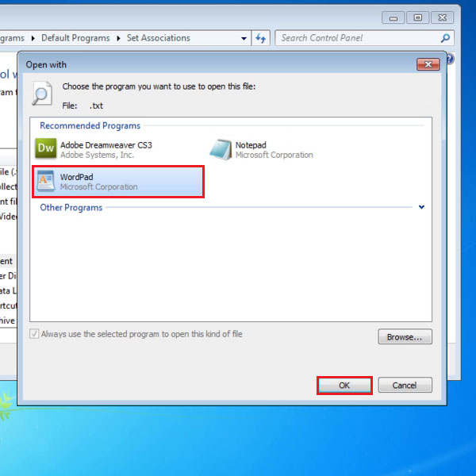
Task: Click the help icon in Control Panel window
Action: (450, 59)
